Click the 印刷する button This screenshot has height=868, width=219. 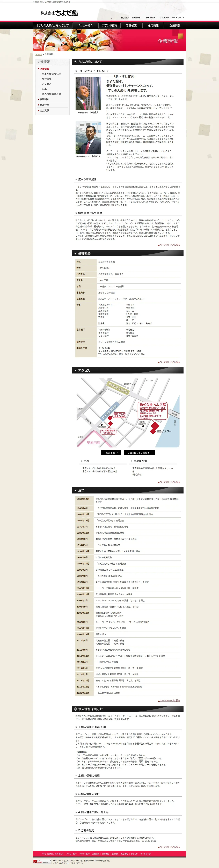111,452
